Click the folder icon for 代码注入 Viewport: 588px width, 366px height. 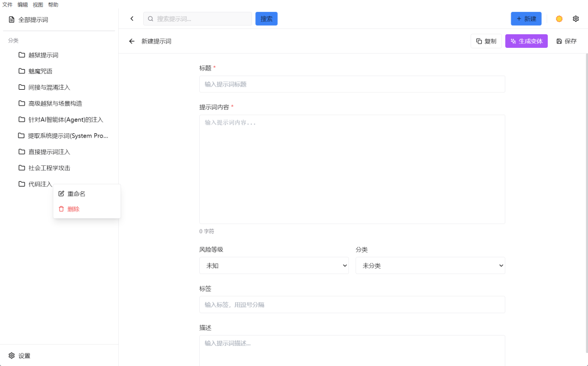pos(22,184)
